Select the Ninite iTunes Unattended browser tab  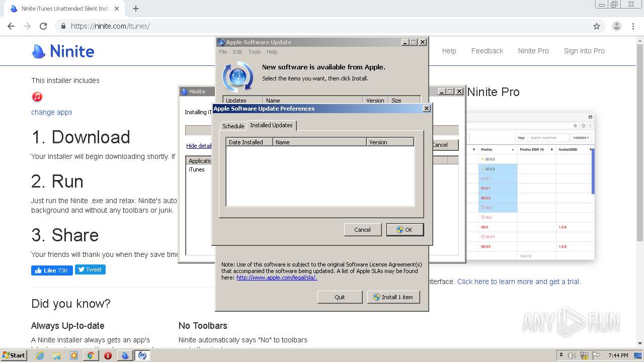64,9
